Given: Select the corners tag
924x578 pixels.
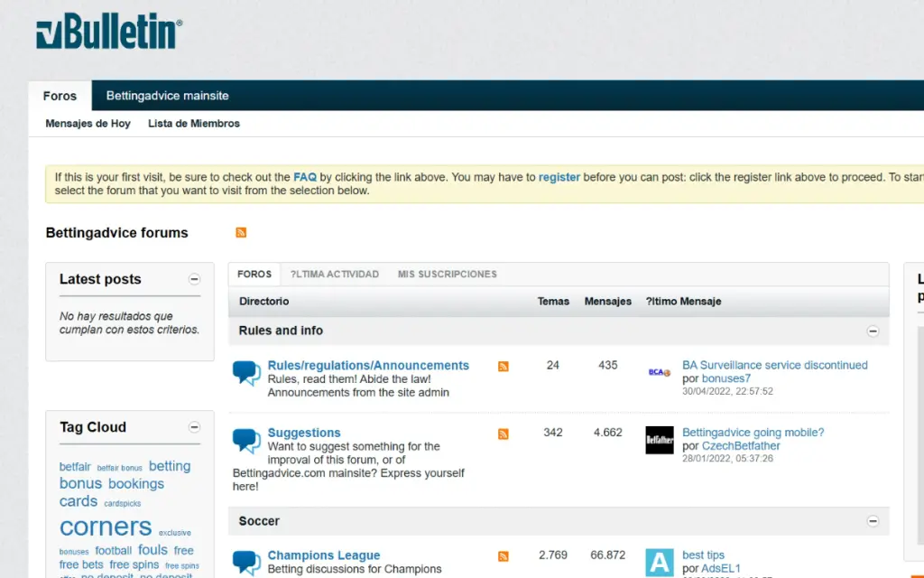Looking at the screenshot, I should point(106,527).
